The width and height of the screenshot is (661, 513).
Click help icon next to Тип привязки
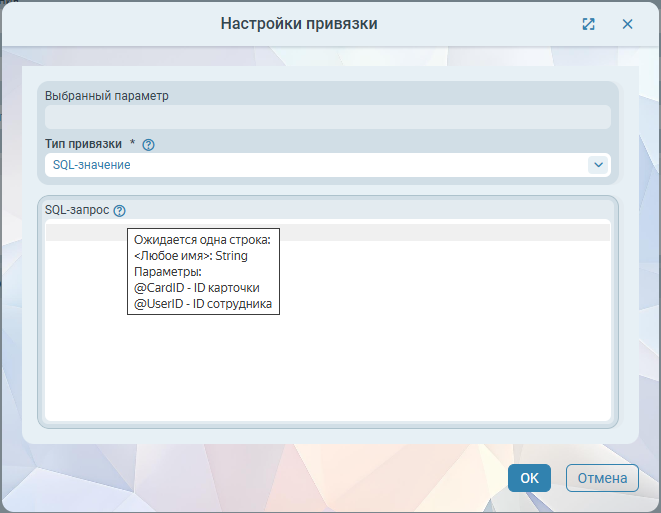click(149, 145)
